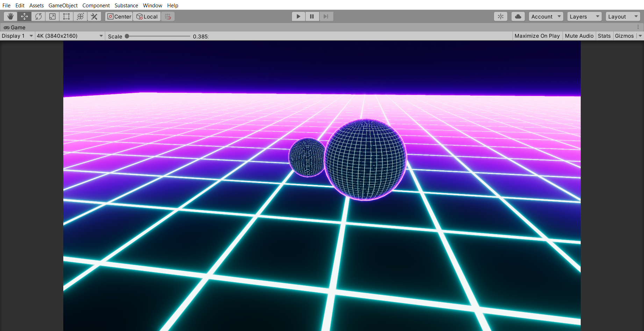Viewport: 644px width, 331px height.
Task: Click the large wireframe sphere
Action: pos(365,160)
